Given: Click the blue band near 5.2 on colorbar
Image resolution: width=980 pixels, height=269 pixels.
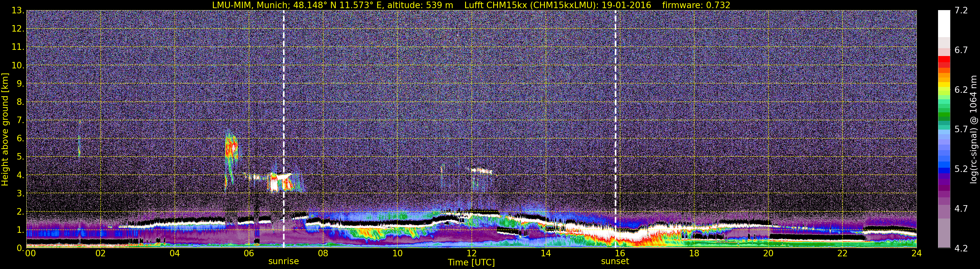Looking at the screenshot, I should 944,165.
